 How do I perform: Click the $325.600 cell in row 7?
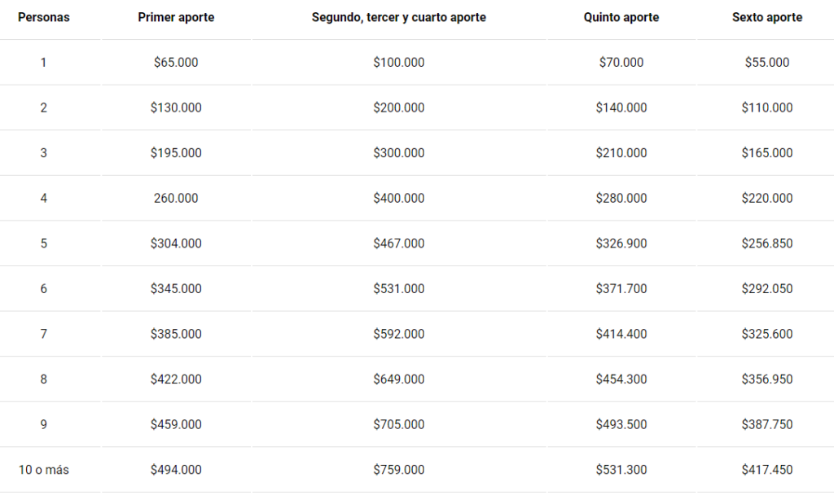(x=767, y=334)
